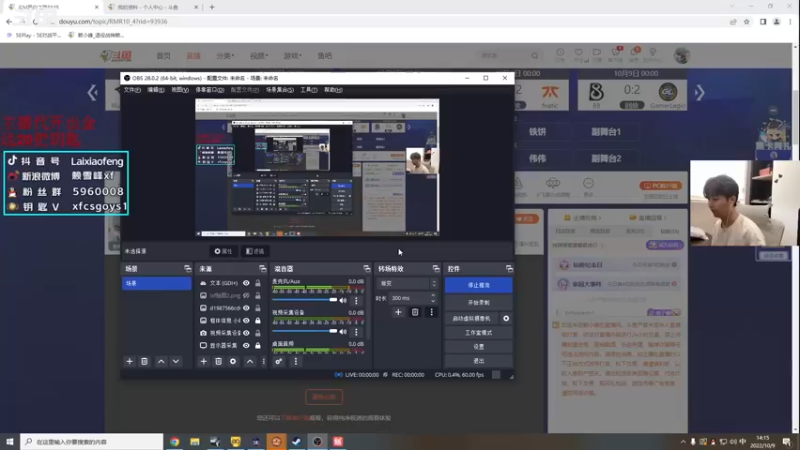Bookmark page with star icon in Chrome
The width and height of the screenshot is (800, 450).
pos(746,21)
